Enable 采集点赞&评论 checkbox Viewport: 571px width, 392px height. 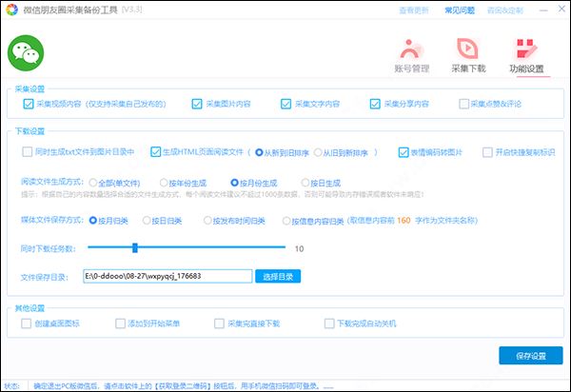[x=463, y=104]
